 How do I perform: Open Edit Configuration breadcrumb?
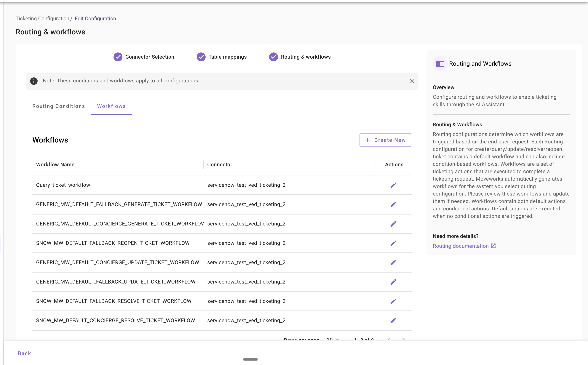pyautogui.click(x=95, y=19)
